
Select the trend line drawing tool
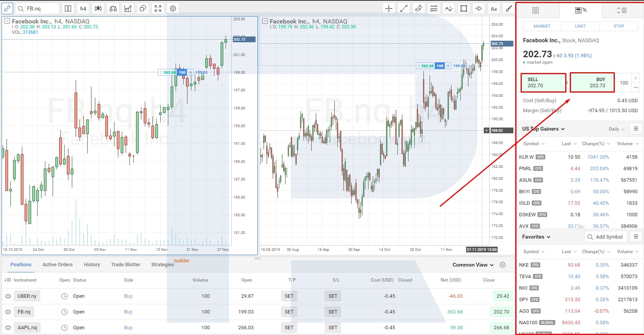[x=404, y=8]
